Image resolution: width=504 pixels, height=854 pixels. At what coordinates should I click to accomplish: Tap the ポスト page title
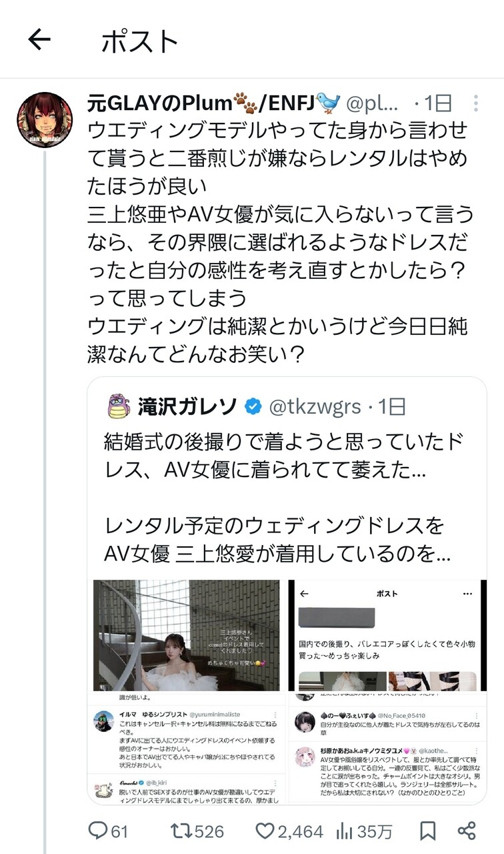tap(140, 41)
